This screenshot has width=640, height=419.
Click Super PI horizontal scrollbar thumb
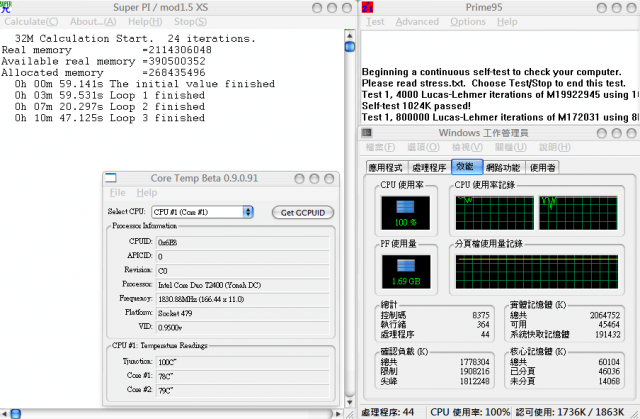(x=16, y=414)
